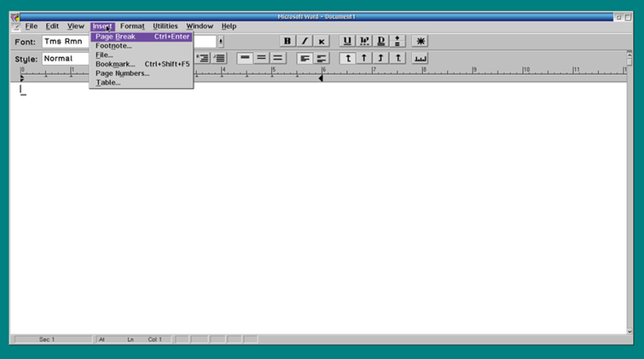This screenshot has width=644, height=359.
Task: Open the Word application control-menu icon
Action: [15, 17]
